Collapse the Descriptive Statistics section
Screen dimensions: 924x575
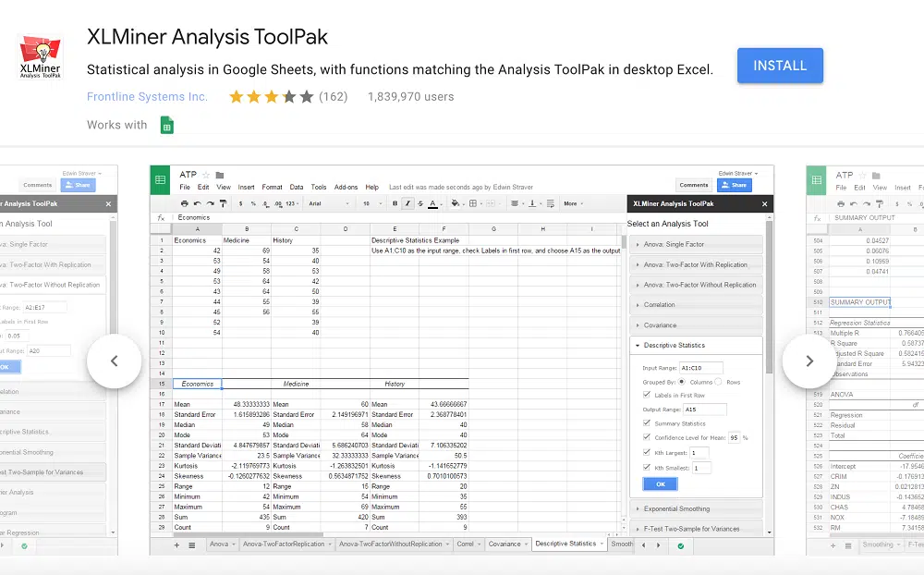coord(696,346)
